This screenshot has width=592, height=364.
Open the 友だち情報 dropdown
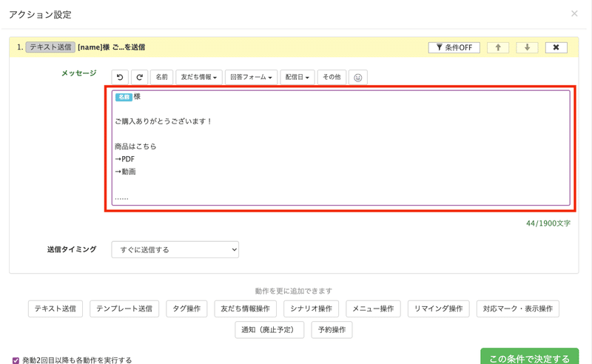[x=198, y=77]
